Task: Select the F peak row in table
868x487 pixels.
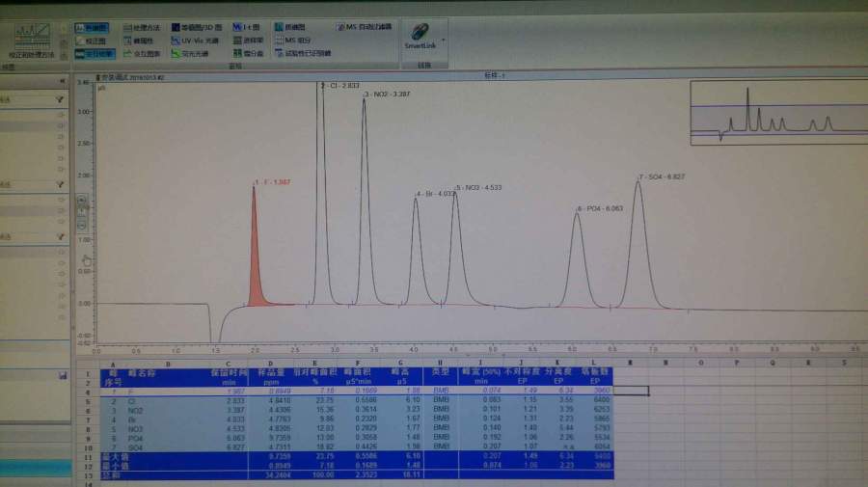Action: (x=356, y=392)
